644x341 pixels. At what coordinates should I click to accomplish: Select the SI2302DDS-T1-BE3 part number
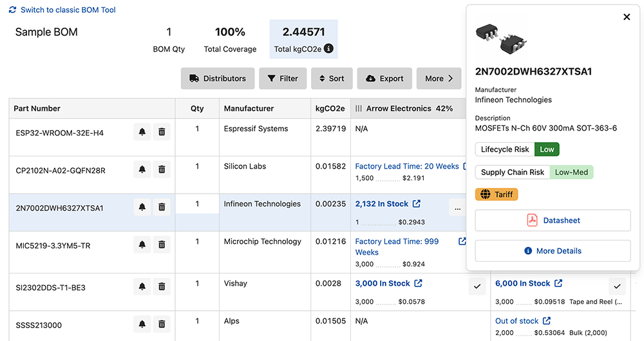pyautogui.click(x=50, y=288)
